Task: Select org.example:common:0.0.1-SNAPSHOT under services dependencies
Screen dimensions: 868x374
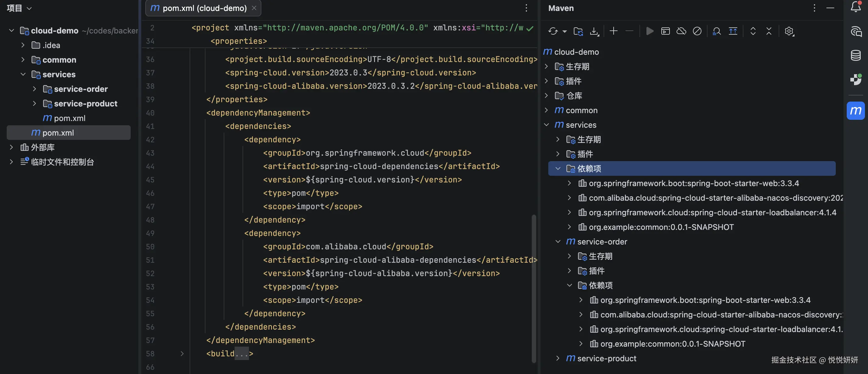Action: [x=661, y=227]
